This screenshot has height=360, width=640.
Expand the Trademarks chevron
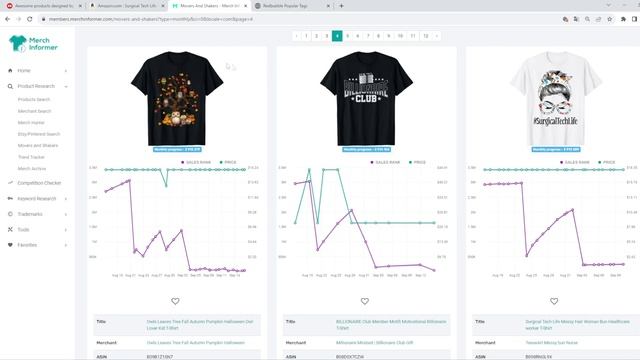66,214
